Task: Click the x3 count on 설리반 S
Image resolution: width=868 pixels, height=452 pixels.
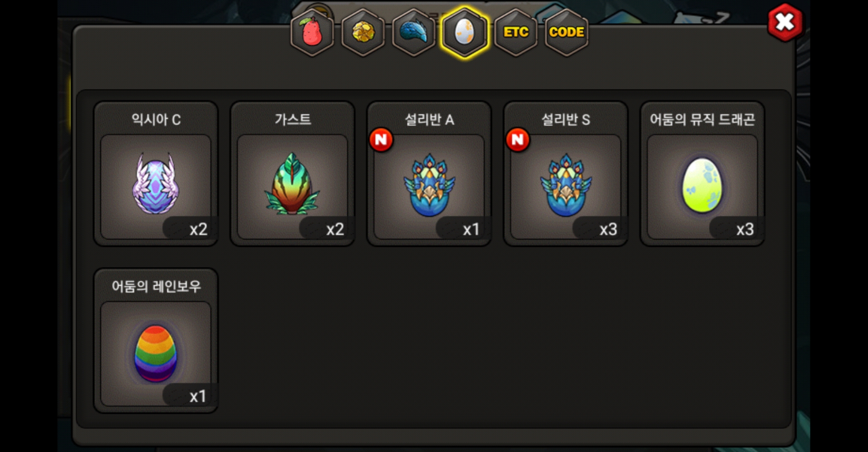Action: coord(608,229)
